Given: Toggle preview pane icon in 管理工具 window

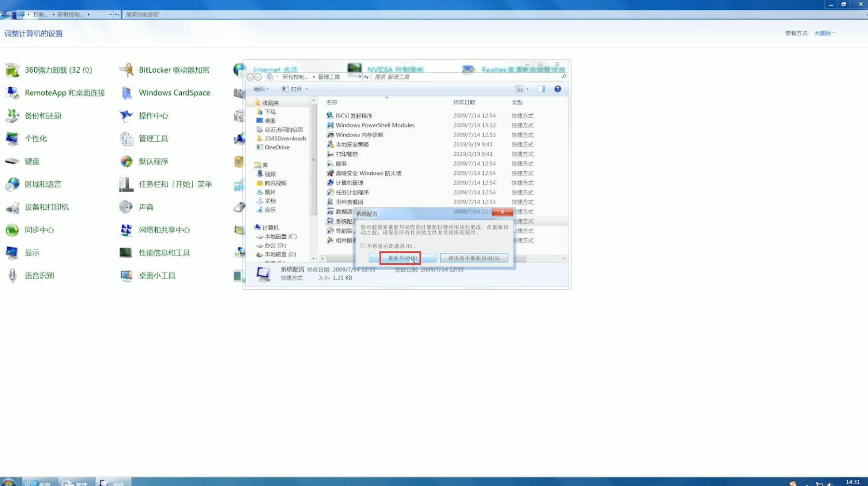Looking at the screenshot, I should [x=541, y=89].
